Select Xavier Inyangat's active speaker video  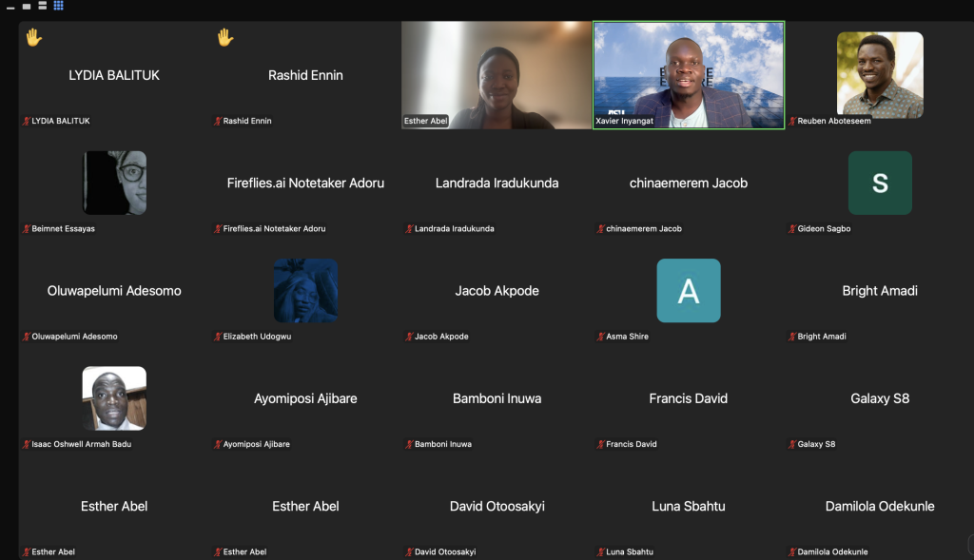click(689, 75)
